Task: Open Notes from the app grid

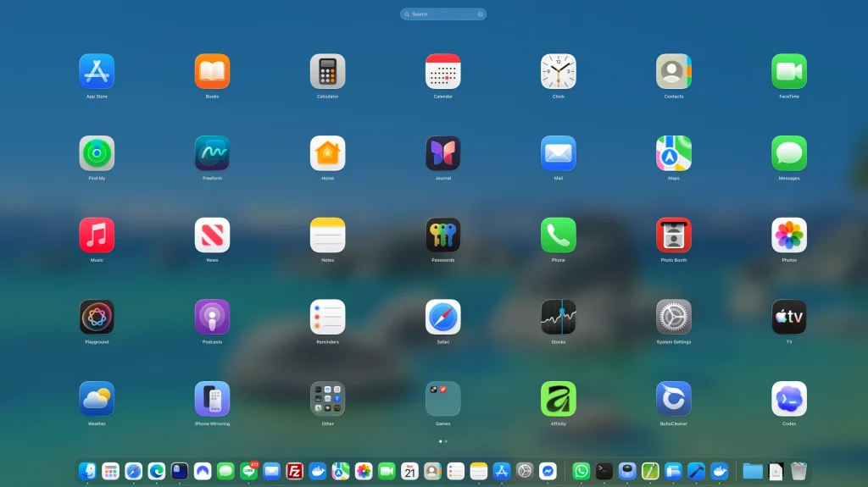Action: coord(328,235)
